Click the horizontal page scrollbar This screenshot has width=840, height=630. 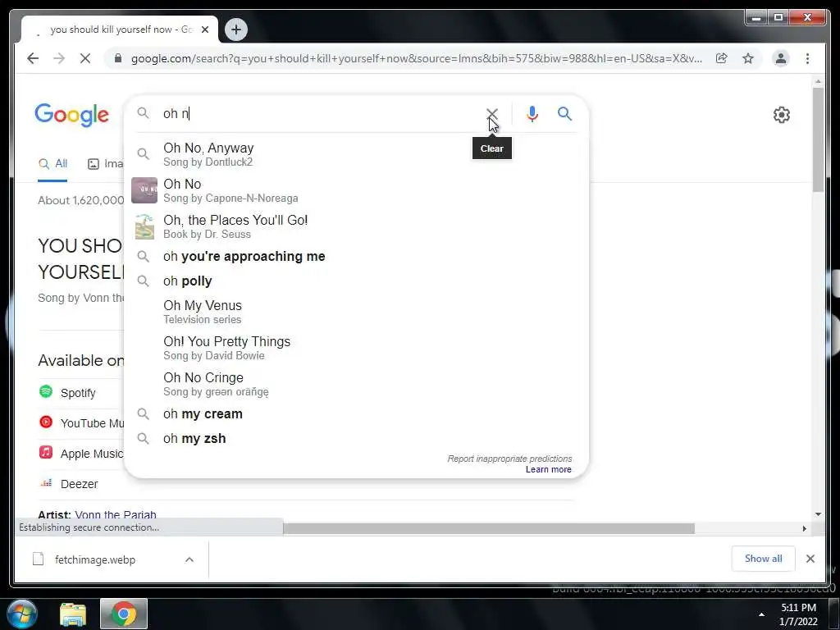click(x=489, y=529)
